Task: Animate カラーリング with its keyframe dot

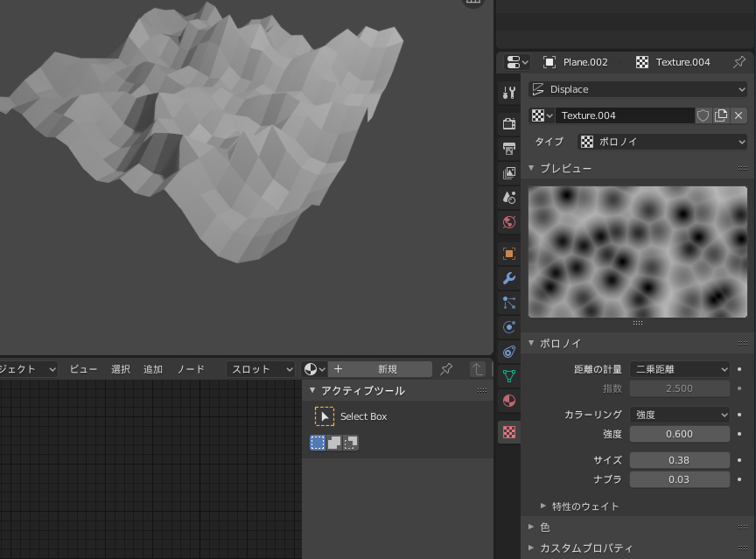Action: click(739, 415)
